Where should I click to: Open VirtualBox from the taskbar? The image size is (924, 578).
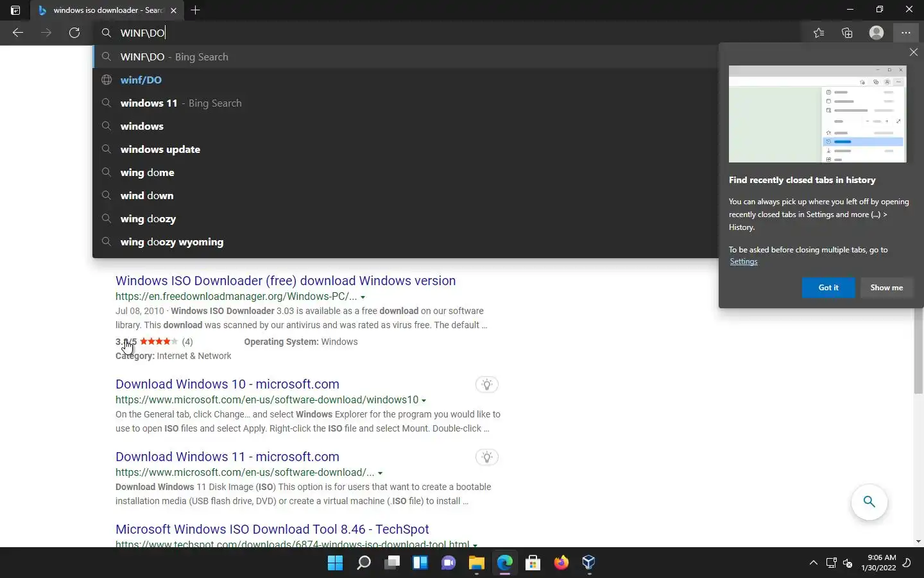589,563
